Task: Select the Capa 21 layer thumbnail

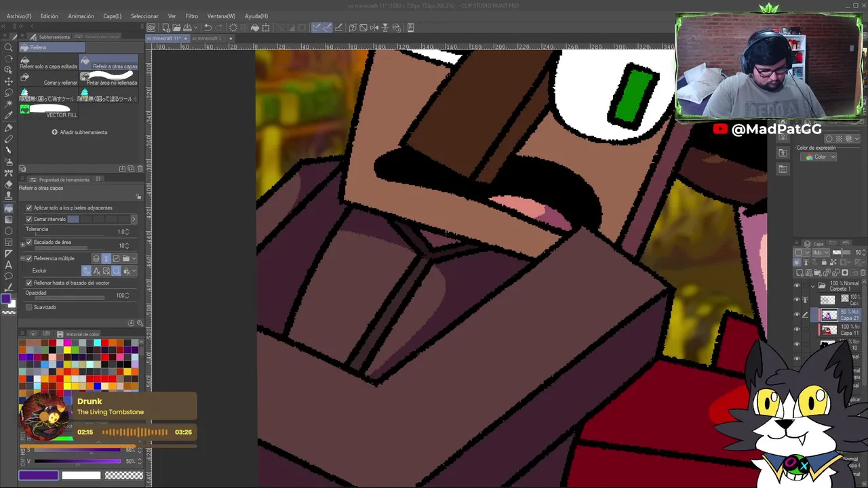Action: click(829, 315)
